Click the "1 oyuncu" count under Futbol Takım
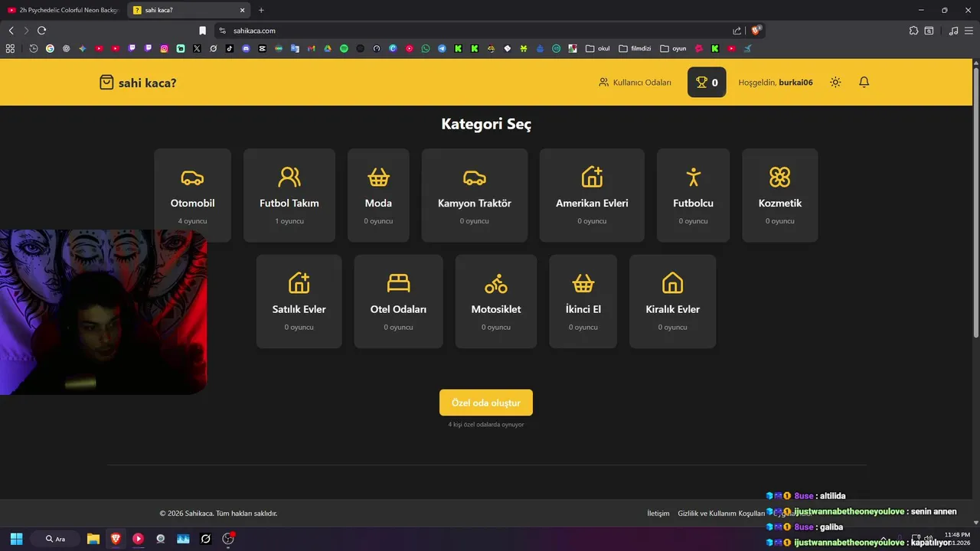The height and width of the screenshot is (551, 980). coord(289,221)
